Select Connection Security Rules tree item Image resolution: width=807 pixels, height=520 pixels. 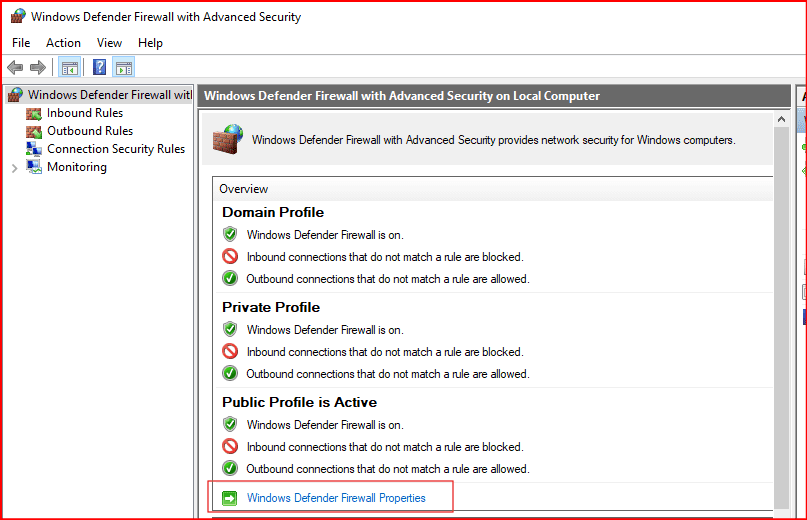coord(116,149)
